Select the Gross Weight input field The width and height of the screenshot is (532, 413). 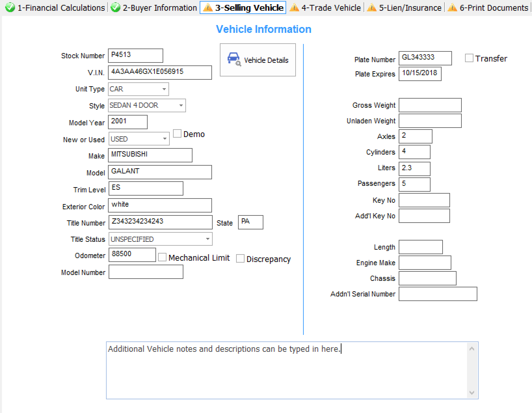pyautogui.click(x=430, y=105)
